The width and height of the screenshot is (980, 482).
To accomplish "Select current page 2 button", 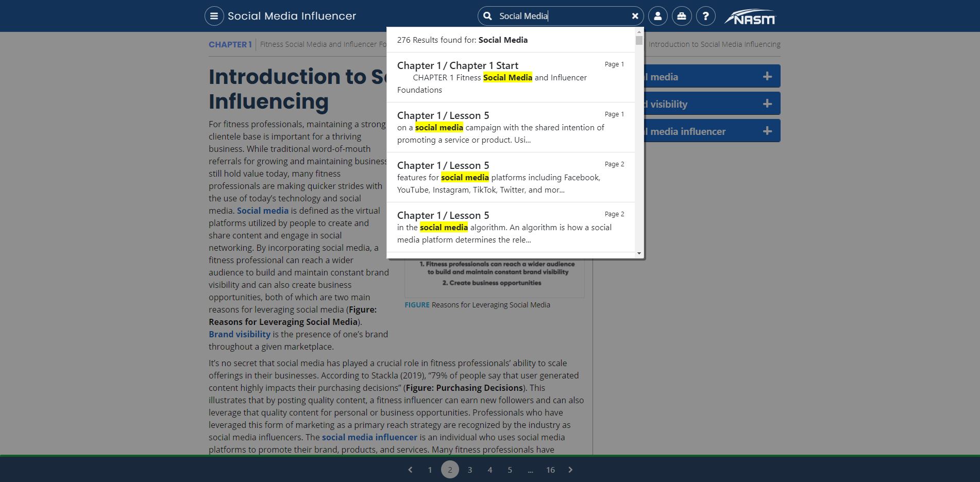I will point(450,470).
